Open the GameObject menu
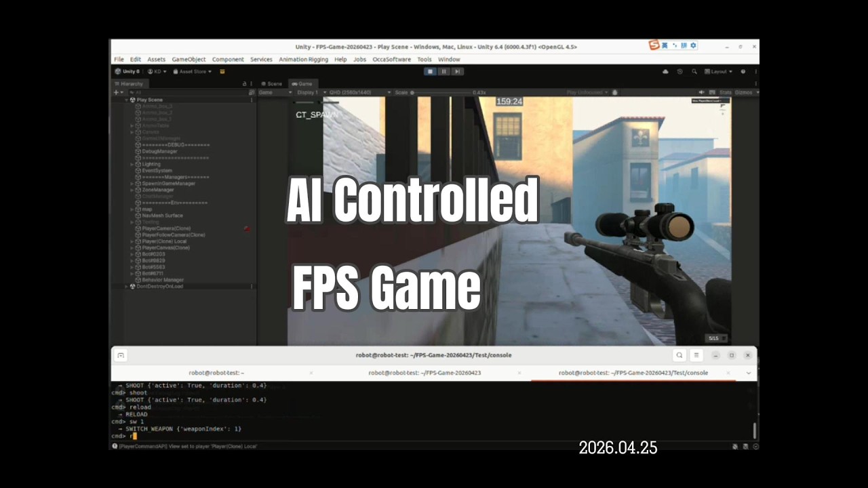The height and width of the screenshot is (488, 868). click(189, 60)
